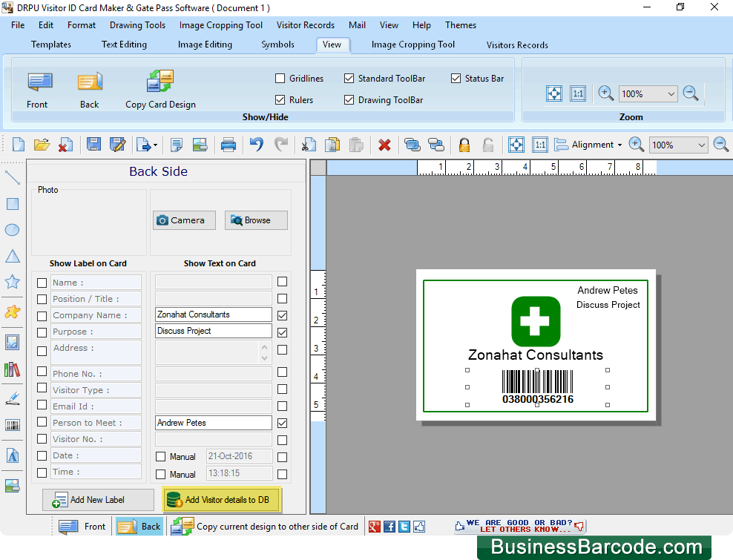Switch to Front card design view
This screenshot has height=560, width=733.
pyautogui.click(x=37, y=88)
